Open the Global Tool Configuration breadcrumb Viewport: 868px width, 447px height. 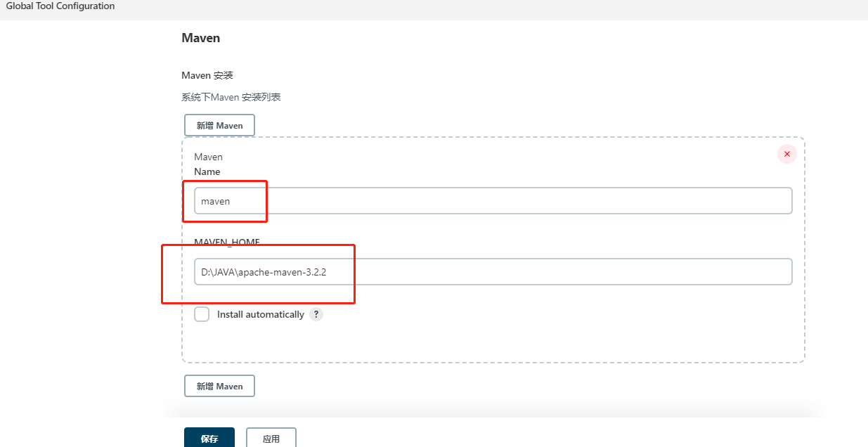tap(60, 6)
